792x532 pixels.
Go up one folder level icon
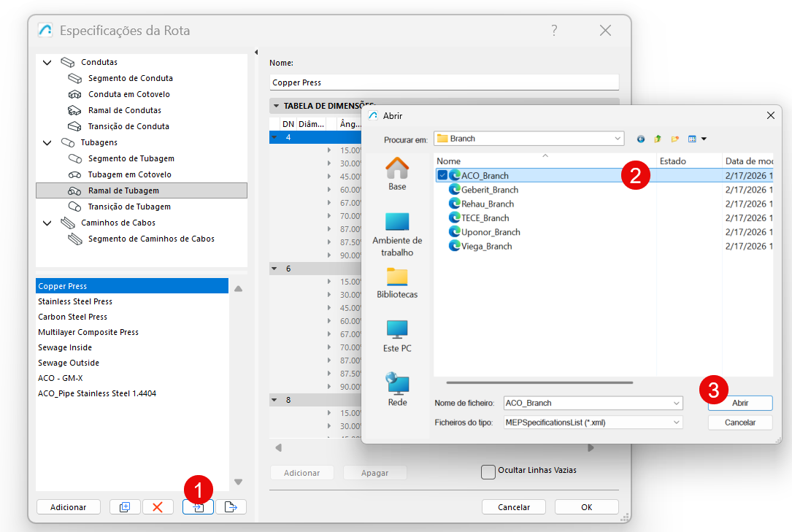pos(658,139)
